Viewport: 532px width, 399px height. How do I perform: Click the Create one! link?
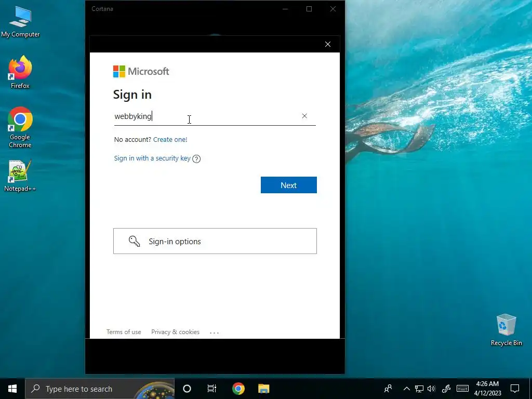[170, 139]
